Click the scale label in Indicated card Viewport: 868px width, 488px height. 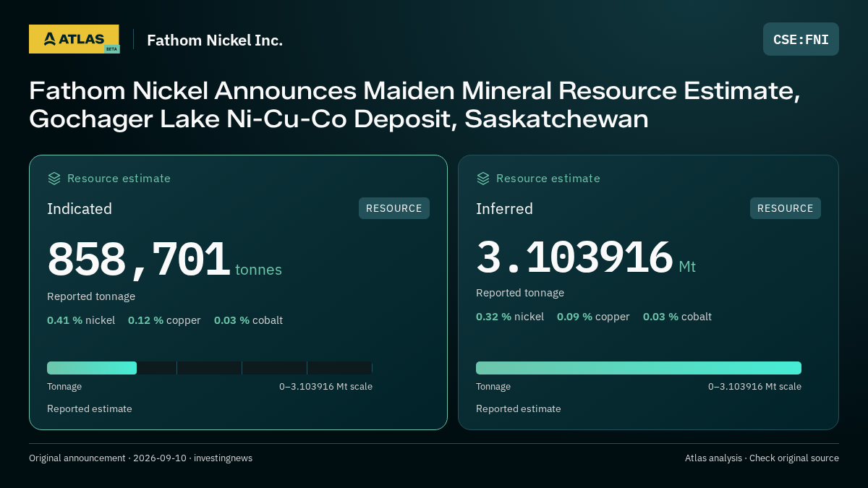click(325, 387)
